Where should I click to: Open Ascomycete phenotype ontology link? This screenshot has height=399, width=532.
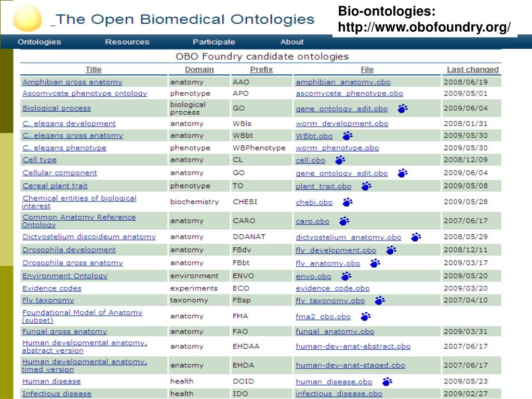85,94
